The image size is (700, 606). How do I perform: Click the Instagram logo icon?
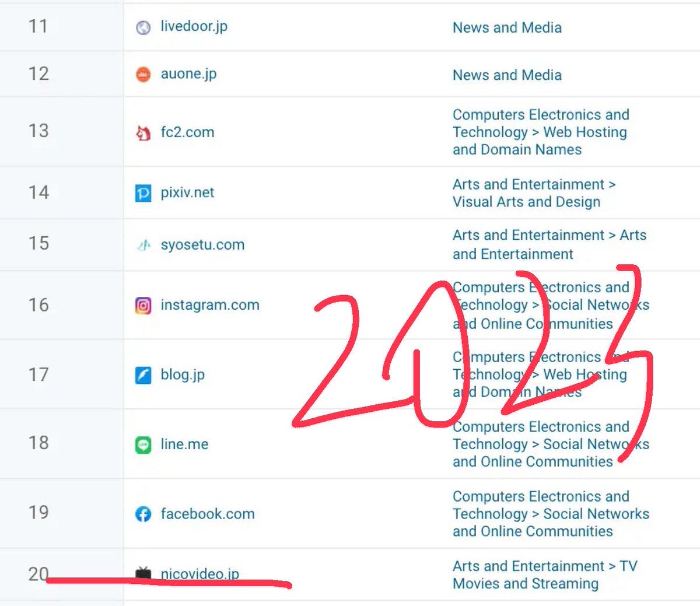(143, 305)
